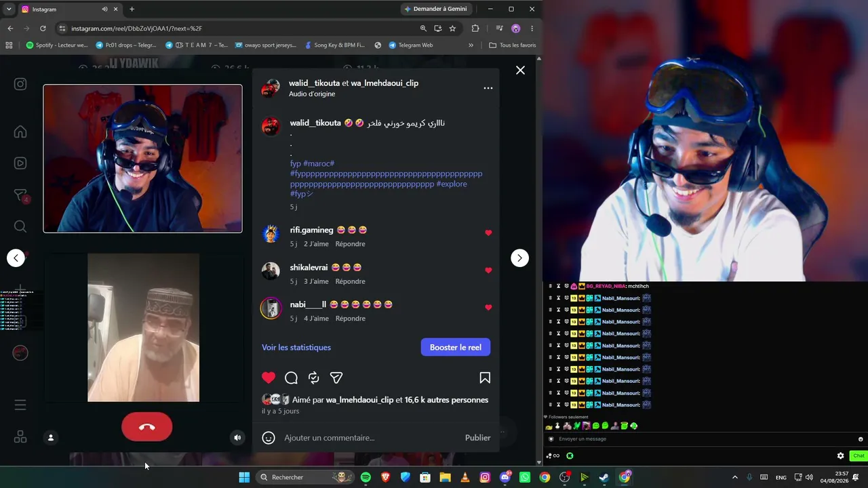
Task: Open walid__tikouta profile from reel header
Action: (x=315, y=83)
